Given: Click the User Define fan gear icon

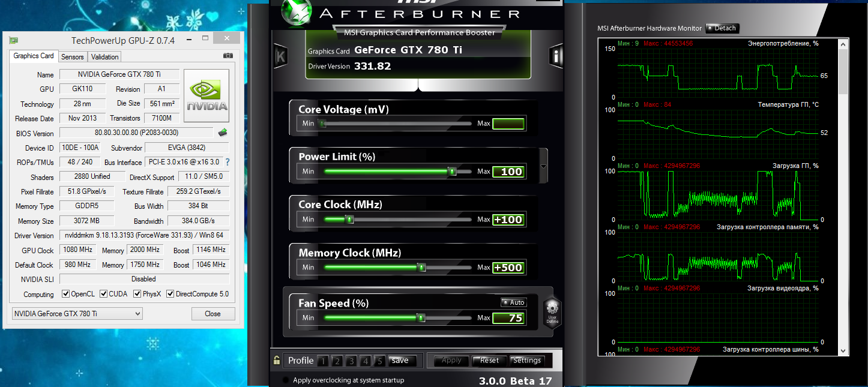Looking at the screenshot, I should (x=552, y=313).
